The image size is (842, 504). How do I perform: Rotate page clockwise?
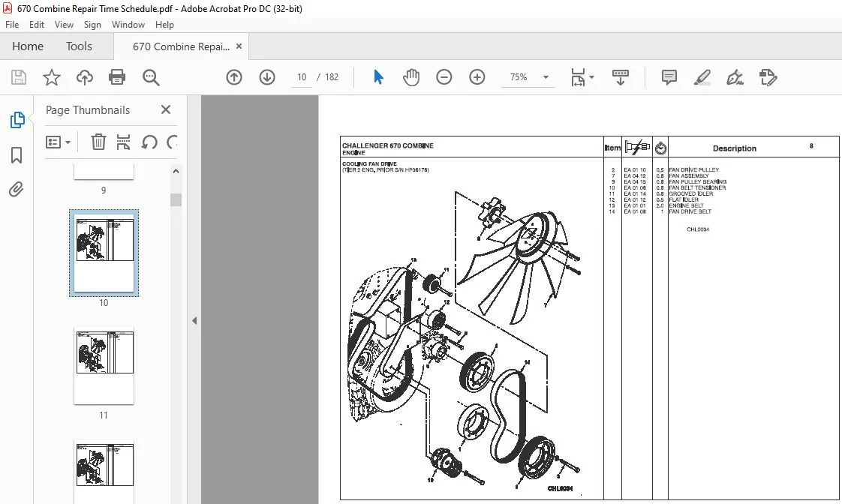(172, 142)
